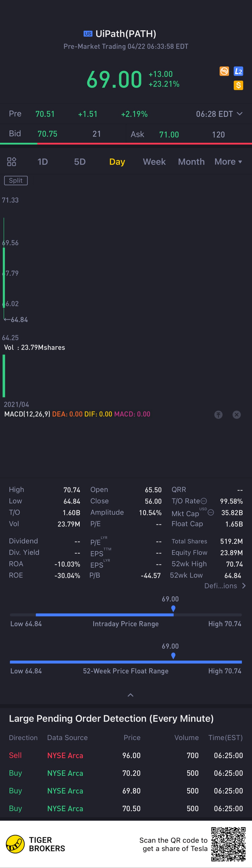This screenshot has height=868, width=252.
Task: Tap the info bubble beside Mkt Cap
Action: pyautogui.click(x=211, y=513)
